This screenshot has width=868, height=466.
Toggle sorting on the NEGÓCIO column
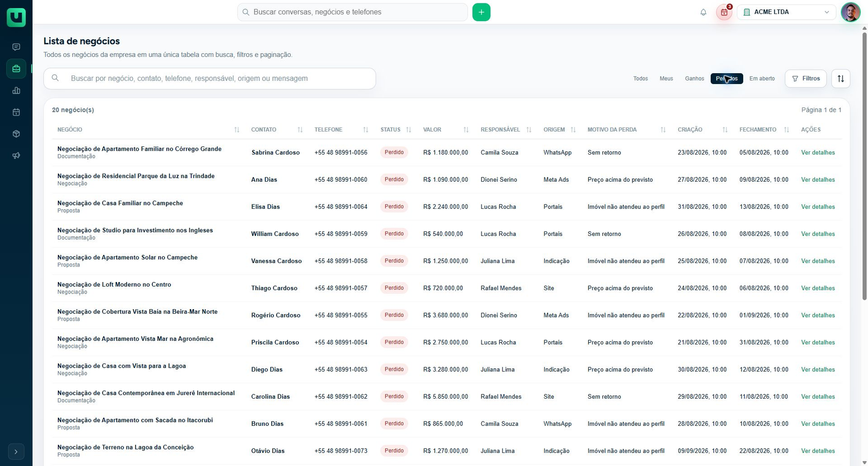coord(237,130)
